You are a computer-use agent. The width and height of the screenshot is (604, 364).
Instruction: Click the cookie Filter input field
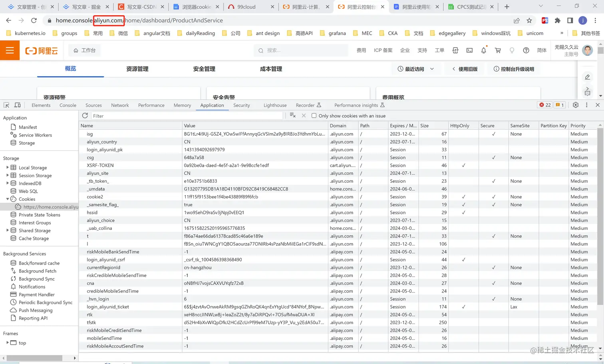tap(187, 116)
